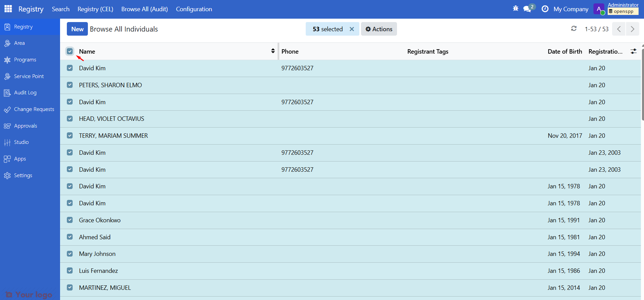
Task: Open the conversations chat icon
Action: (x=528, y=9)
